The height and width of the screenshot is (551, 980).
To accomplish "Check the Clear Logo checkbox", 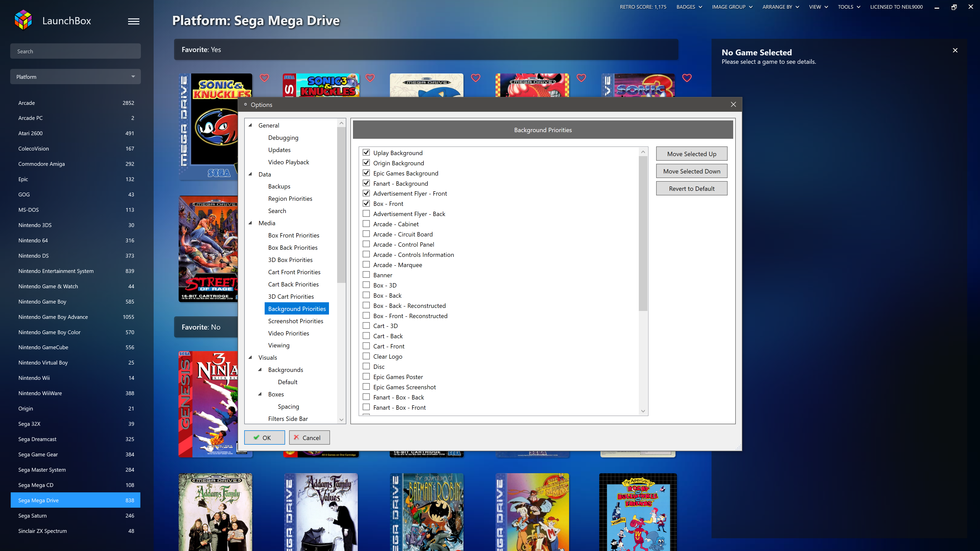I will (366, 356).
